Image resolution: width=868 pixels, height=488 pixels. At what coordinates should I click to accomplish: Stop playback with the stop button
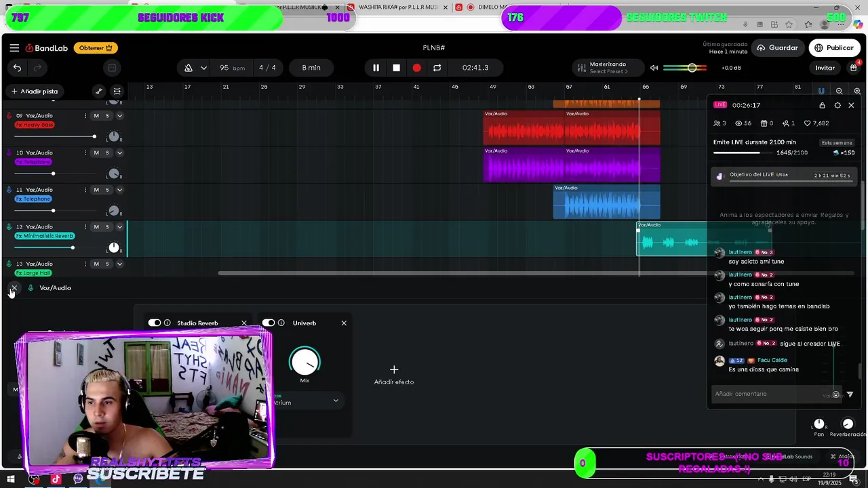click(x=396, y=68)
